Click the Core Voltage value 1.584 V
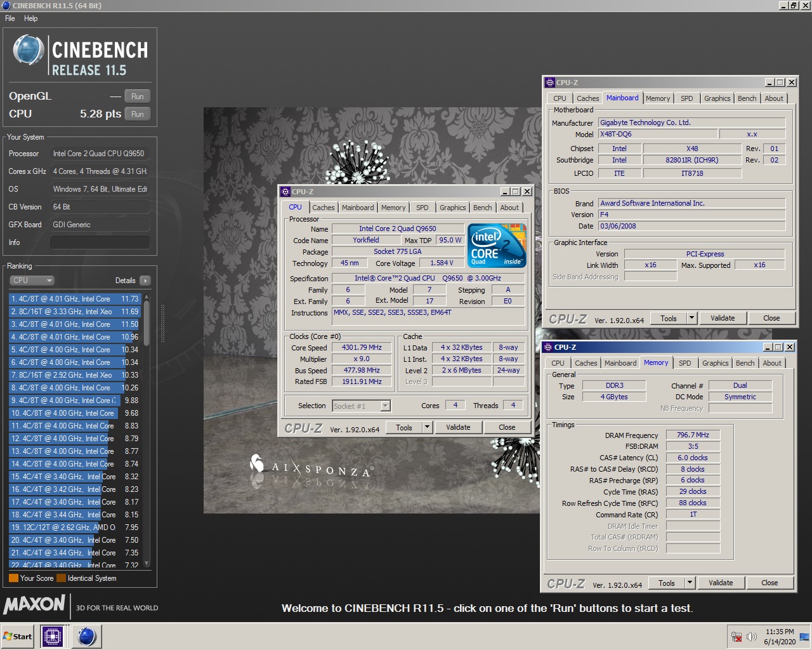Image resolution: width=812 pixels, height=650 pixels. (x=442, y=263)
